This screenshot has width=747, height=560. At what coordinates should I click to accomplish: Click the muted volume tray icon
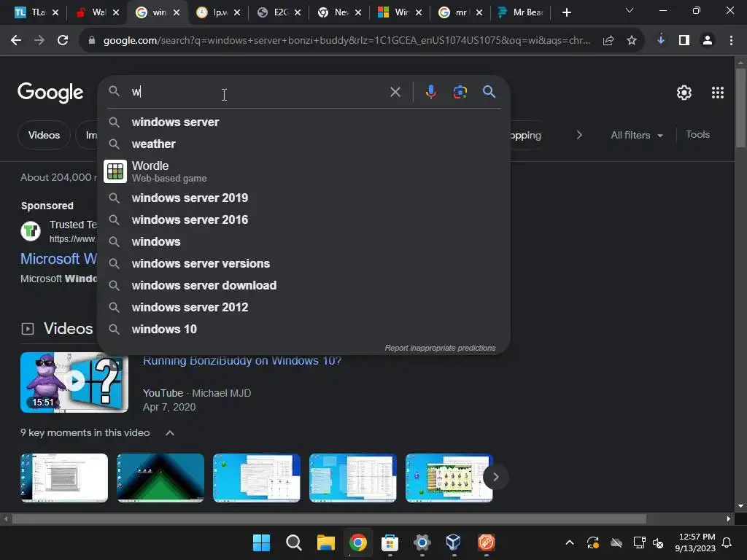(659, 542)
